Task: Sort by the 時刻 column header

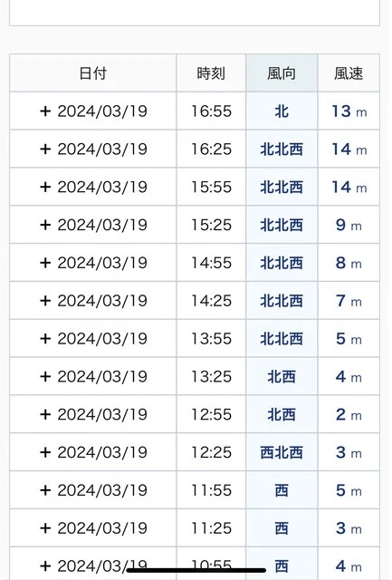Action: [x=211, y=73]
